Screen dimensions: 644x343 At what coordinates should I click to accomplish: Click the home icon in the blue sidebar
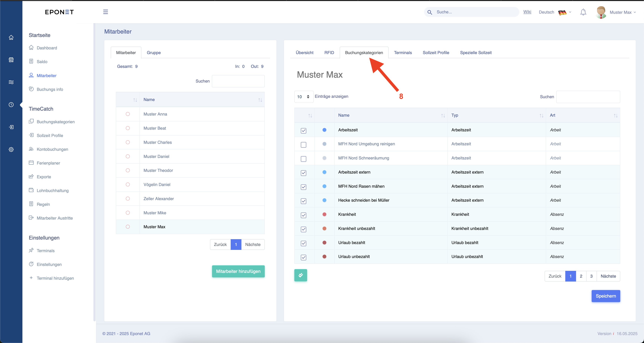pyautogui.click(x=11, y=38)
